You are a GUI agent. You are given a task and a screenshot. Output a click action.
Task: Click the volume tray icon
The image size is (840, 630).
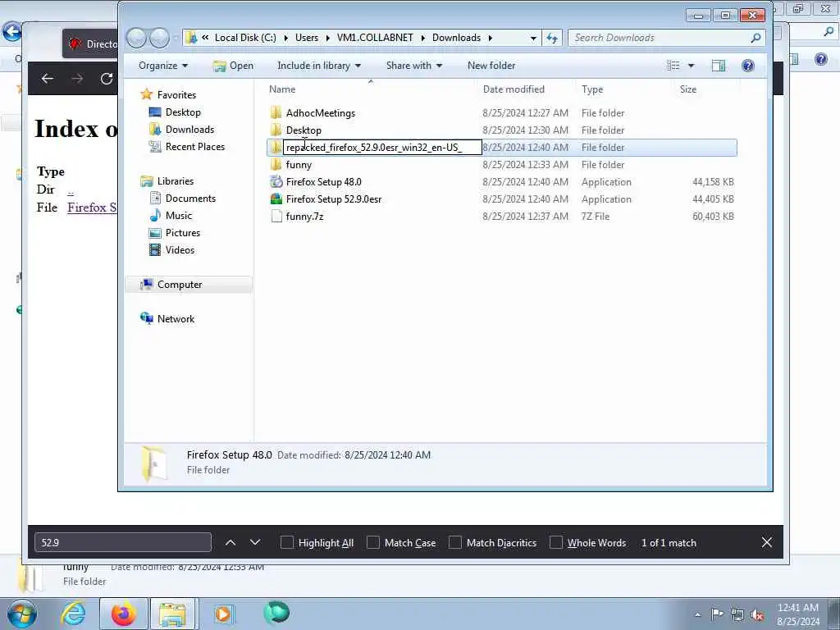point(757,615)
